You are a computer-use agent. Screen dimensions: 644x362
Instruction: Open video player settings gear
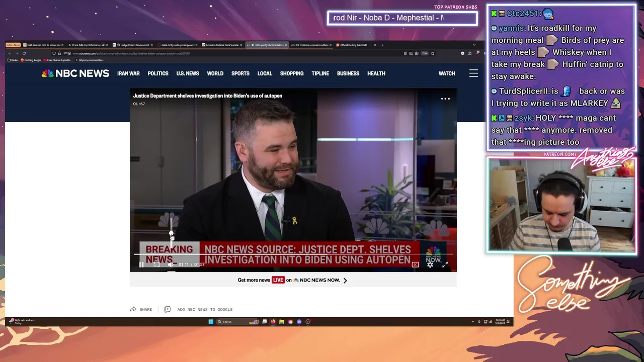tap(430, 264)
